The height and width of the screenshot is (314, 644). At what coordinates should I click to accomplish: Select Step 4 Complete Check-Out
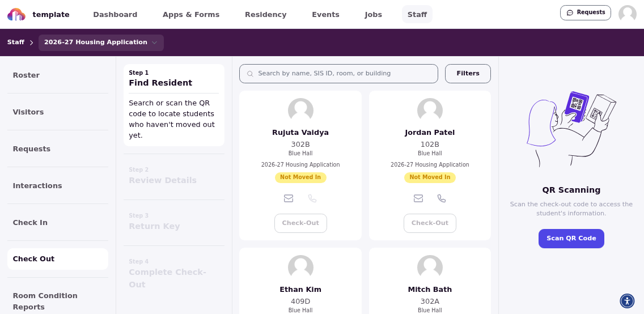coord(174,273)
